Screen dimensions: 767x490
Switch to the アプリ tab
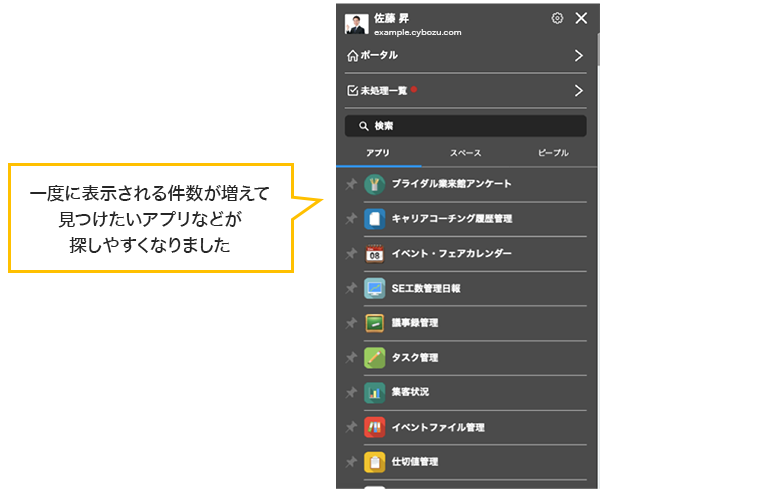click(x=378, y=153)
